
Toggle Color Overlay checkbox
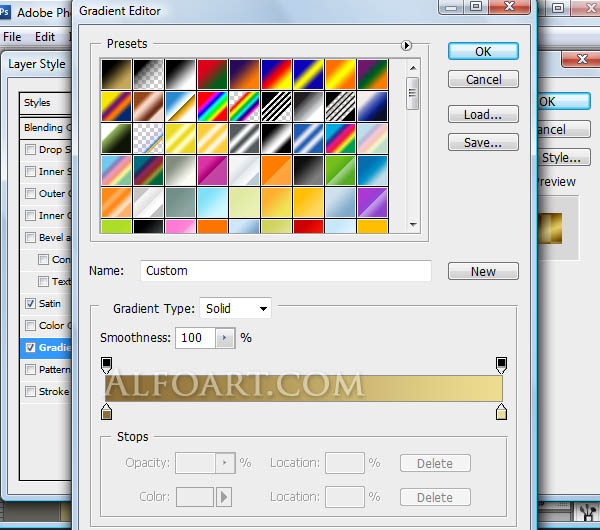tap(30, 326)
